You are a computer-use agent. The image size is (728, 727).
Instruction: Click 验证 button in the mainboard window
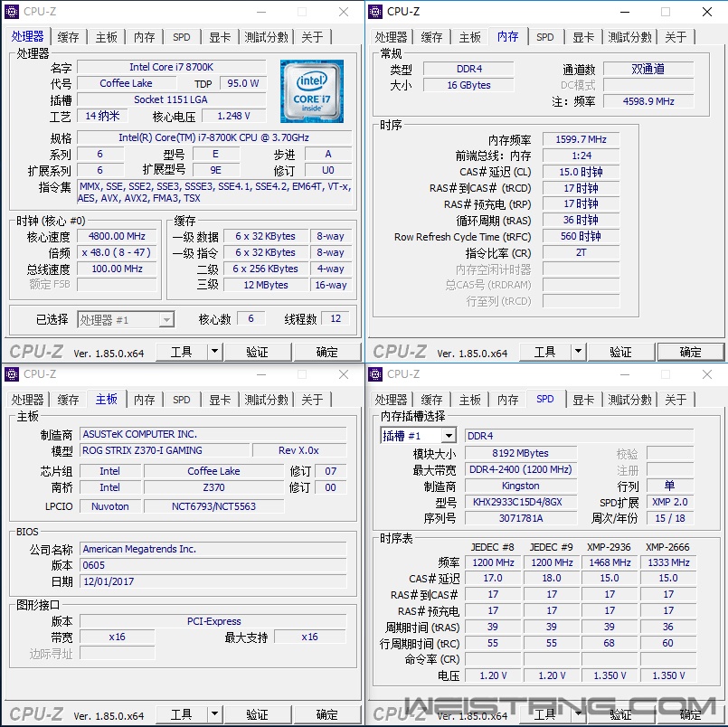258,714
